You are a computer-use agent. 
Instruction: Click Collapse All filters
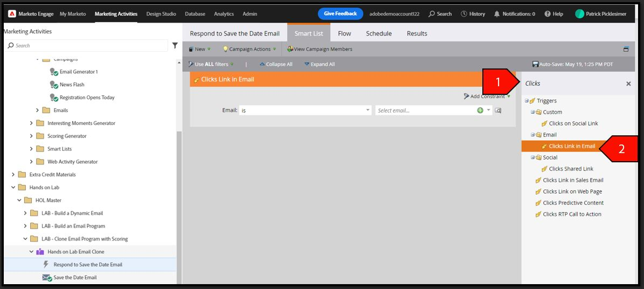click(275, 64)
